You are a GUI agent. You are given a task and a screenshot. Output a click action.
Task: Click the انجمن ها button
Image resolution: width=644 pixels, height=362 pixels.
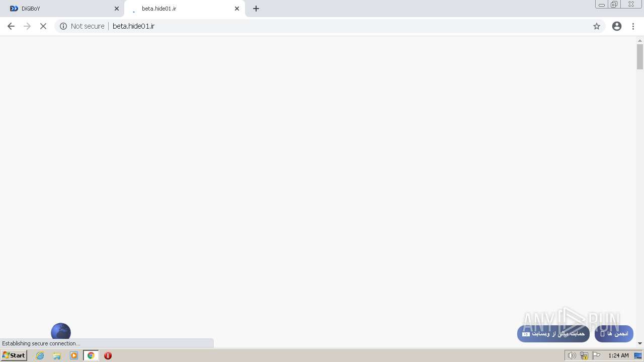tap(614, 334)
